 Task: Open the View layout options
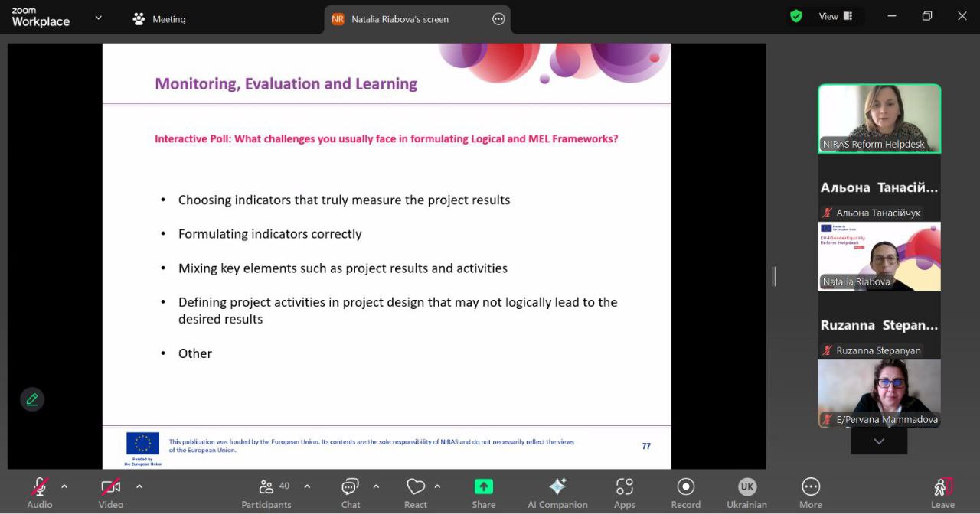(x=835, y=16)
